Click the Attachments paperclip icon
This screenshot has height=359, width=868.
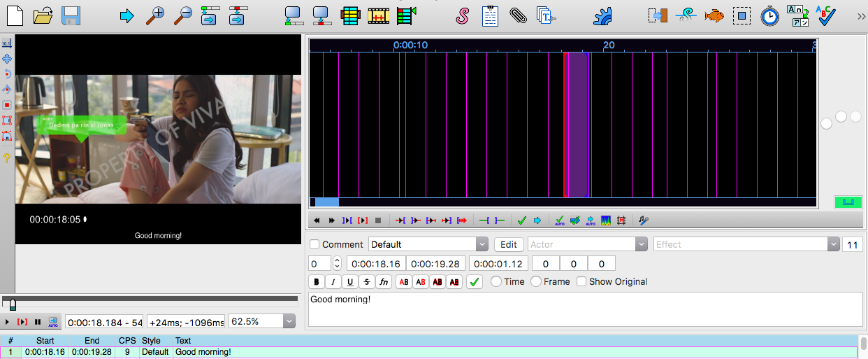click(x=518, y=15)
